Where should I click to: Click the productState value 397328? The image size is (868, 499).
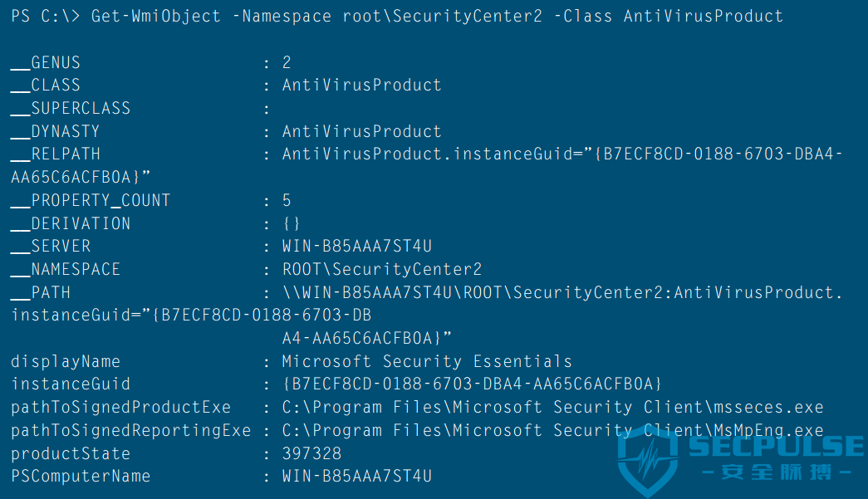(x=311, y=453)
